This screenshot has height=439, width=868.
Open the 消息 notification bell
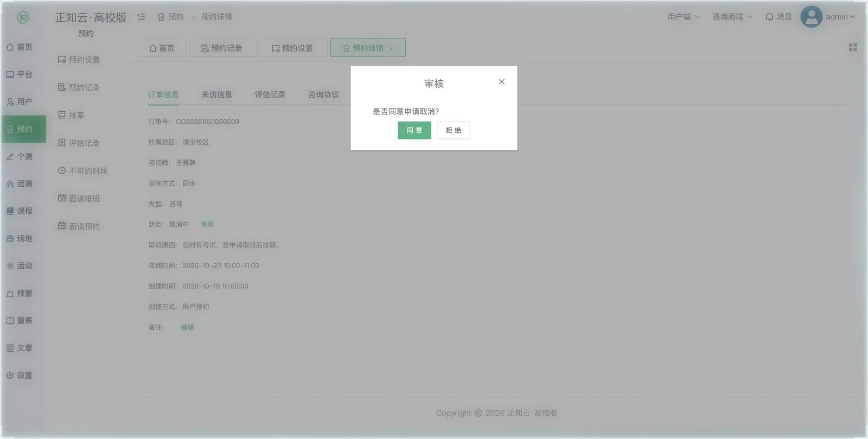(x=778, y=17)
